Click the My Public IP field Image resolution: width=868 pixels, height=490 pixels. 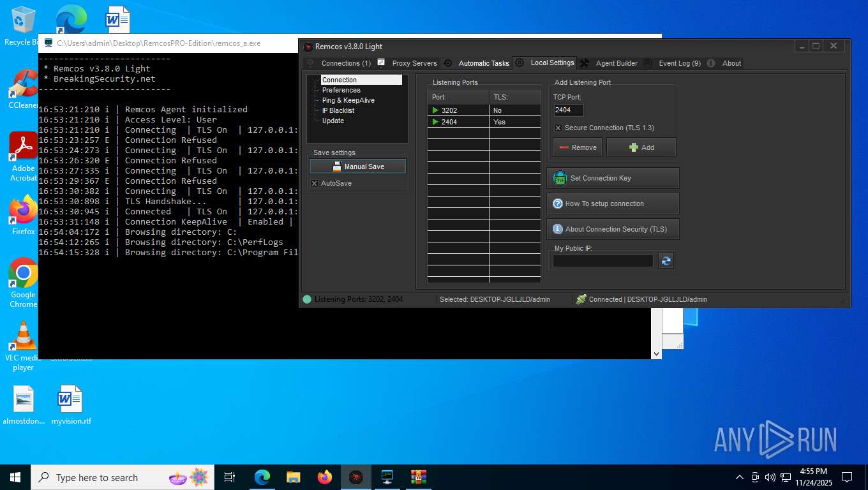603,261
